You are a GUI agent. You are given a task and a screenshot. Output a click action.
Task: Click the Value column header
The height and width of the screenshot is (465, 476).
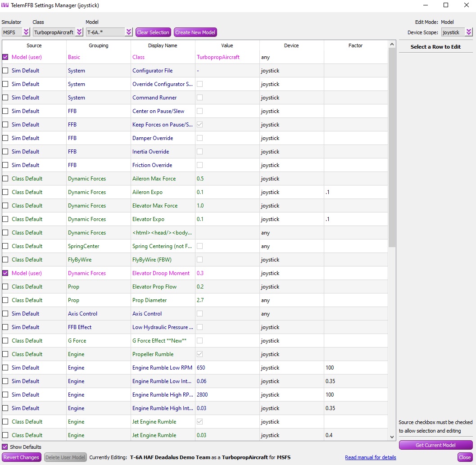point(227,45)
